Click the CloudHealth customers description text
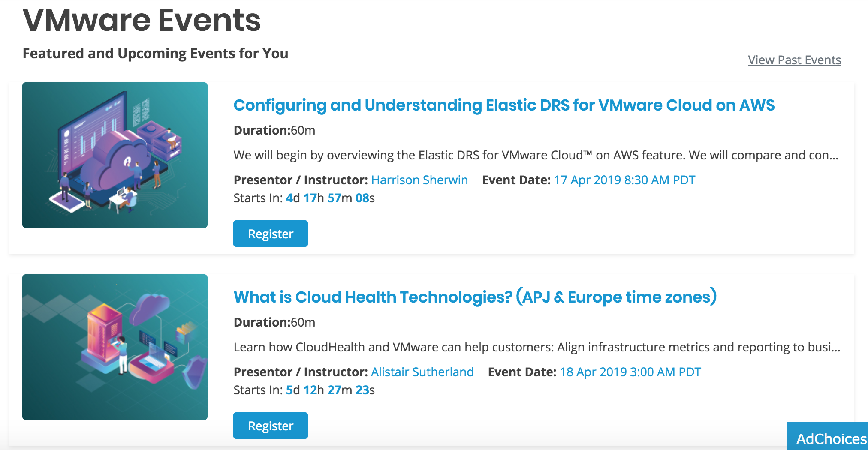 click(536, 347)
